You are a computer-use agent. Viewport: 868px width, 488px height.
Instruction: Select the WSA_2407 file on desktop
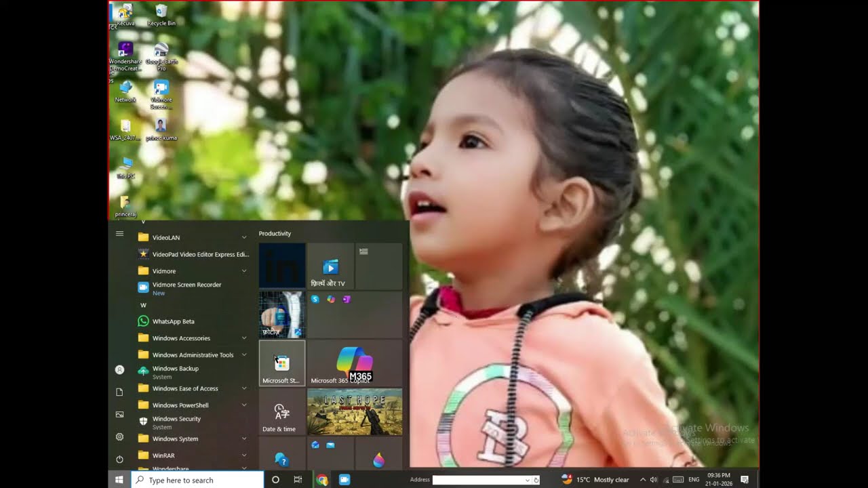[125, 130]
